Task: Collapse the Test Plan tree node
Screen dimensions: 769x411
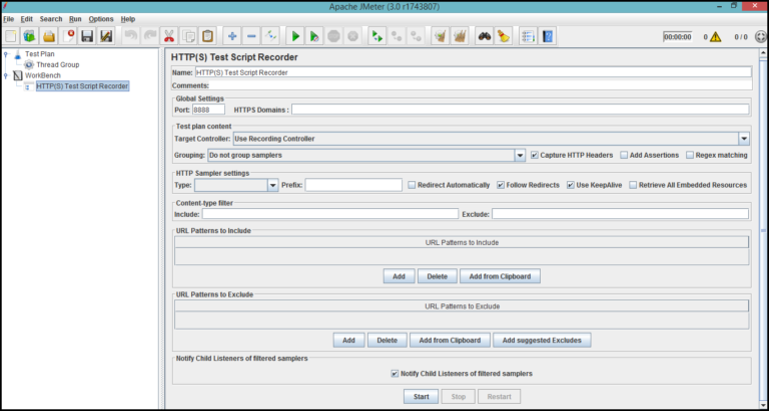Action: (x=6, y=54)
